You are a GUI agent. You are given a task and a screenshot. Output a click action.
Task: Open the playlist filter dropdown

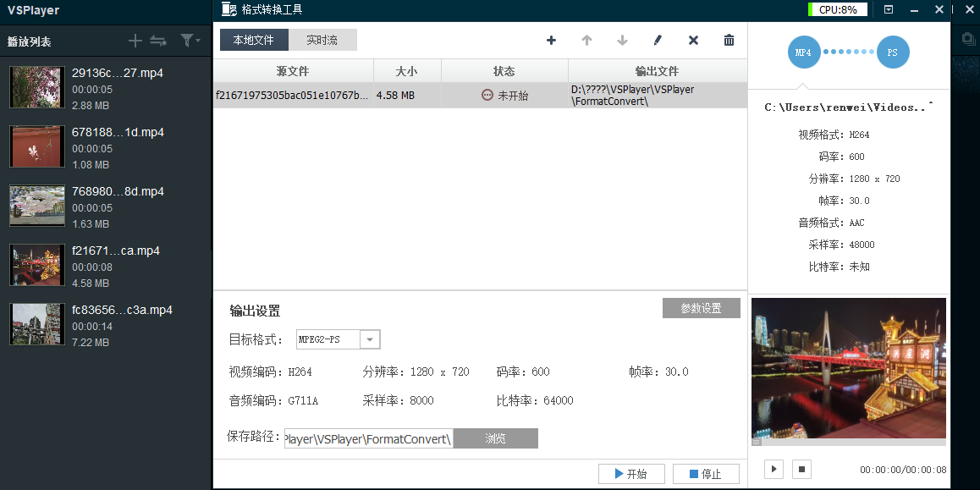pos(190,41)
